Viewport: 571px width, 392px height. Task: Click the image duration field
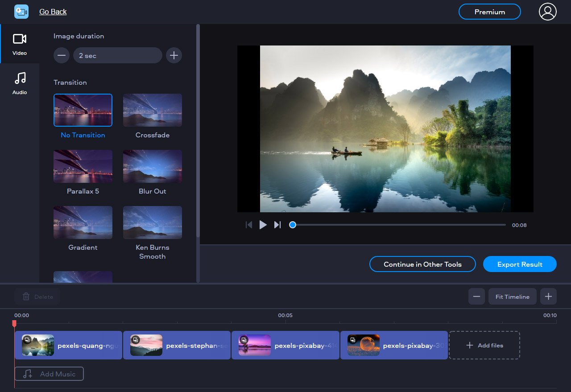point(117,56)
